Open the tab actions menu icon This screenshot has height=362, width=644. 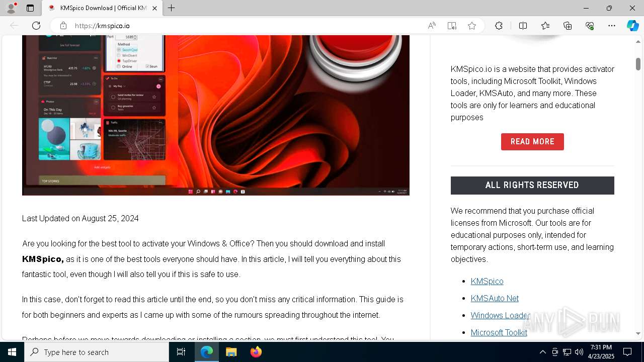click(30, 8)
